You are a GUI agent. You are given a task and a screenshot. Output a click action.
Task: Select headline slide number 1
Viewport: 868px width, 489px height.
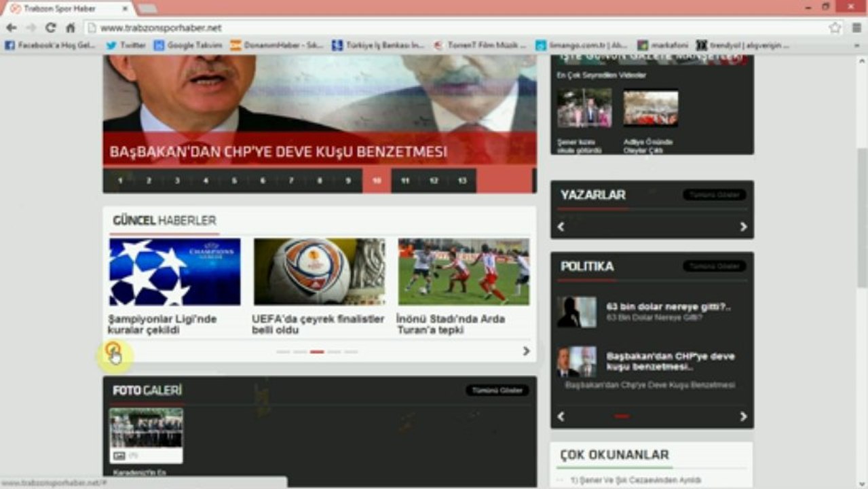click(x=120, y=181)
